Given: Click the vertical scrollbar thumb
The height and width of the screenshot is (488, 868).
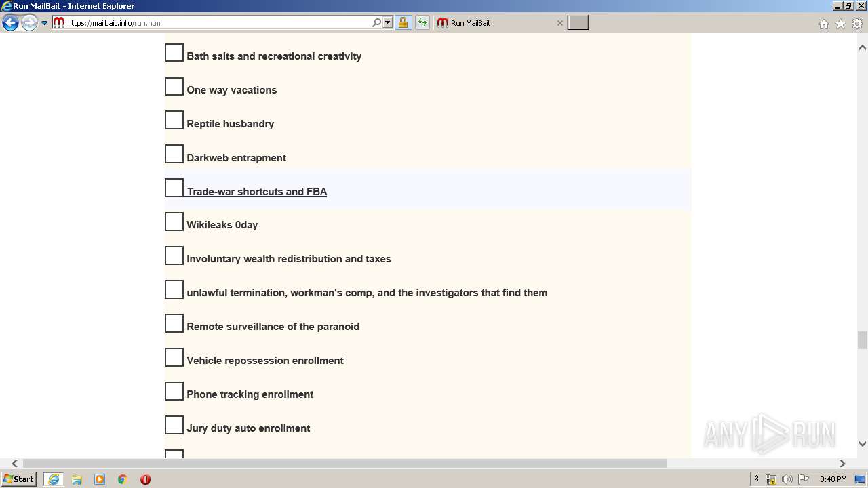Looking at the screenshot, I should point(863,339).
